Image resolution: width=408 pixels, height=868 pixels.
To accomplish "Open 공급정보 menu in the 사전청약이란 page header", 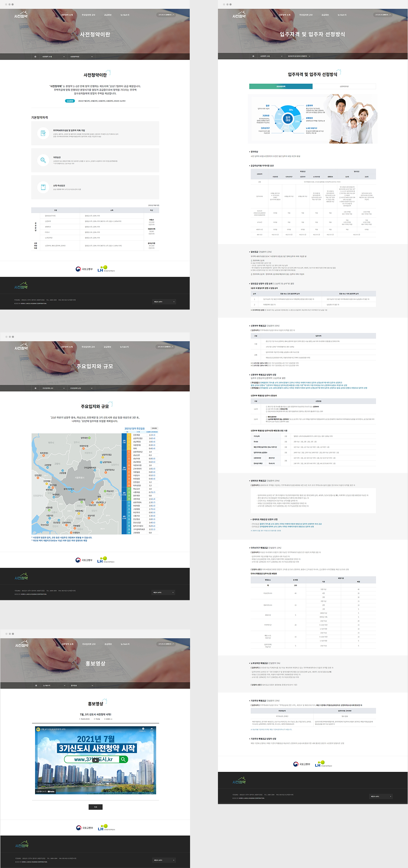I will pos(108,15).
